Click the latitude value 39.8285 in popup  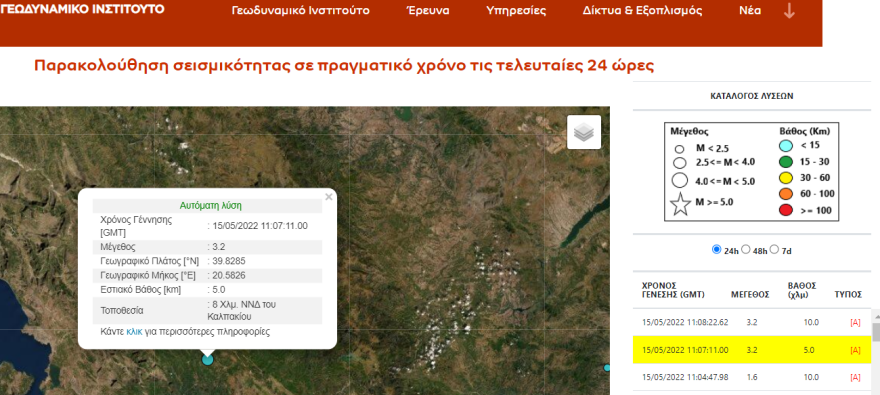click(x=228, y=261)
